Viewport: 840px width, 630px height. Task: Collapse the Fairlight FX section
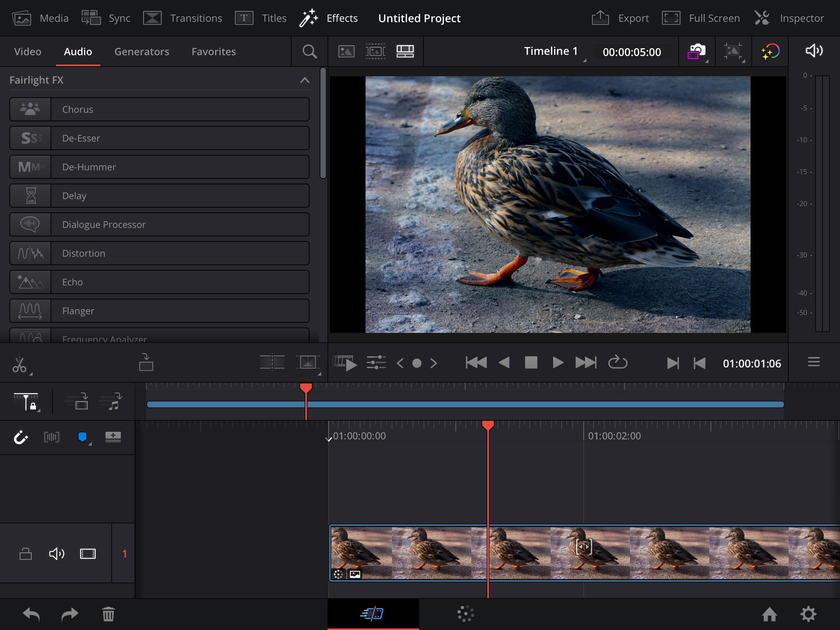pos(304,80)
